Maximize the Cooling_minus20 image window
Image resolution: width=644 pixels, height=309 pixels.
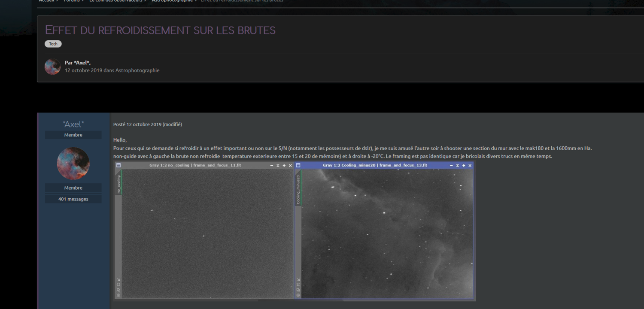coord(464,165)
